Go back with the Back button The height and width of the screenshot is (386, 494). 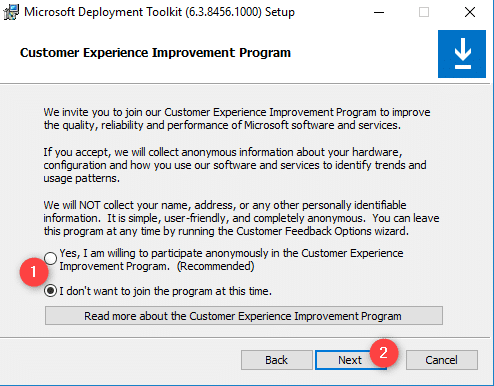pyautogui.click(x=277, y=360)
